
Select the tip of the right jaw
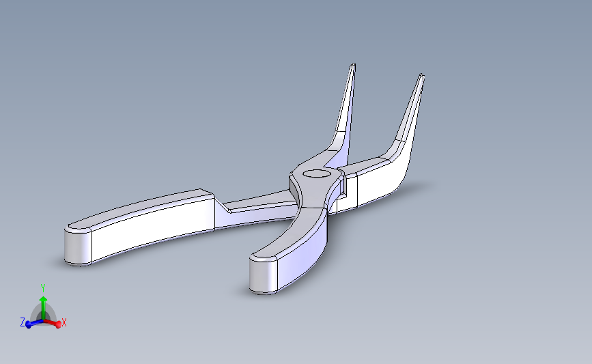pyautogui.click(x=421, y=77)
